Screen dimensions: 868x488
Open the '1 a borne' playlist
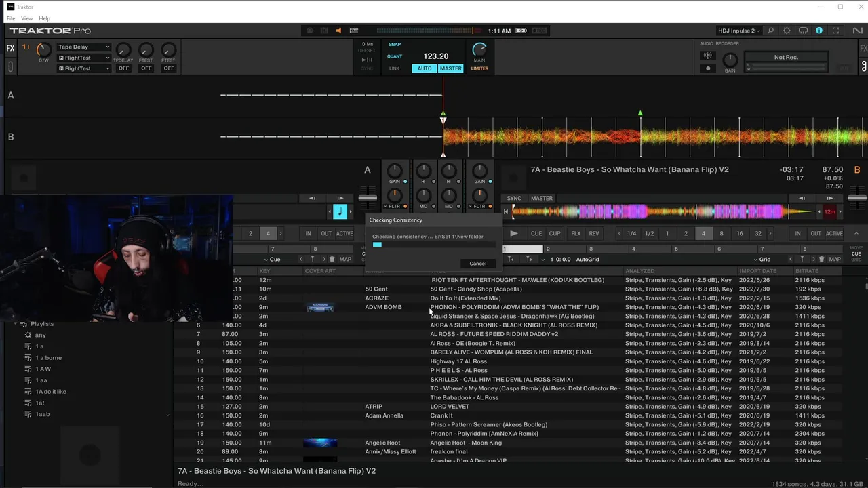(48, 358)
